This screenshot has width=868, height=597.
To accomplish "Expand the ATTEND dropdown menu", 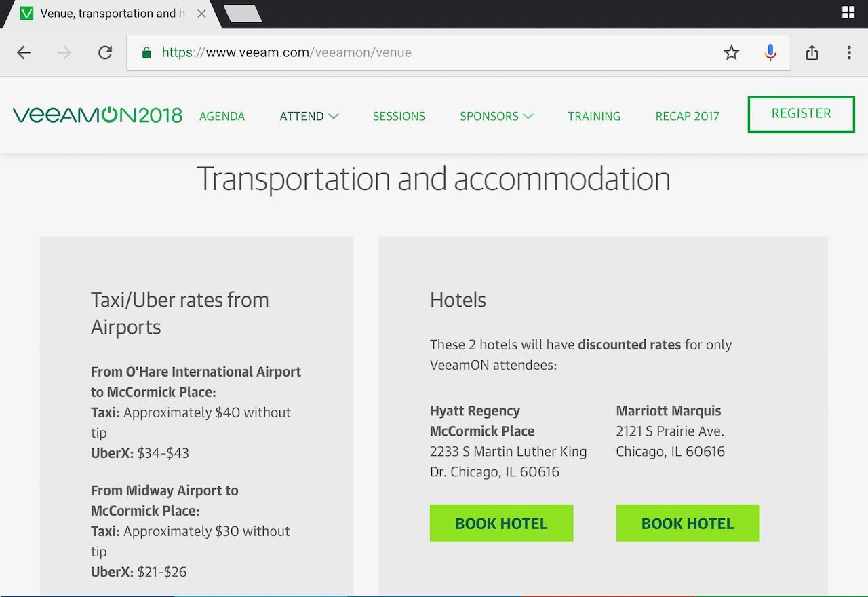I will (309, 116).
